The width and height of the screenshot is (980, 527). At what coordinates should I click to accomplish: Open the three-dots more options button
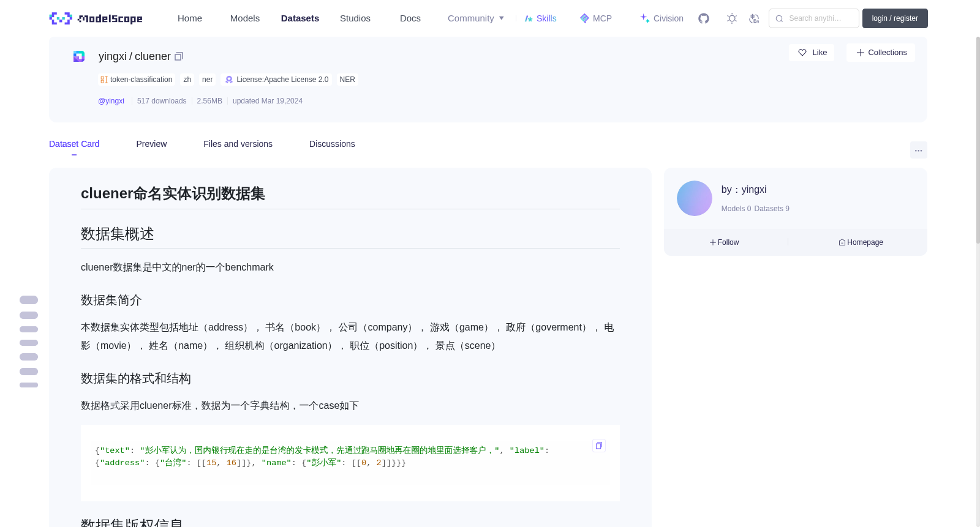pyautogui.click(x=918, y=150)
